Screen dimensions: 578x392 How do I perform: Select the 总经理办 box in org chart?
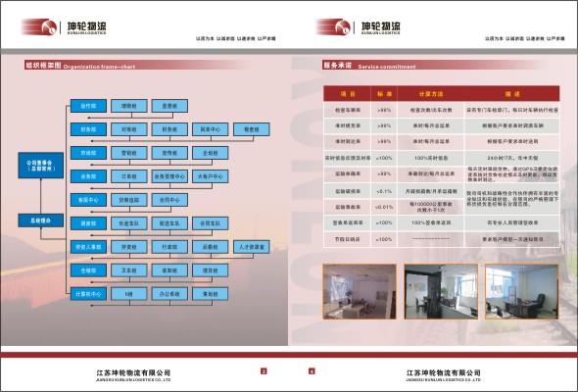(x=41, y=220)
